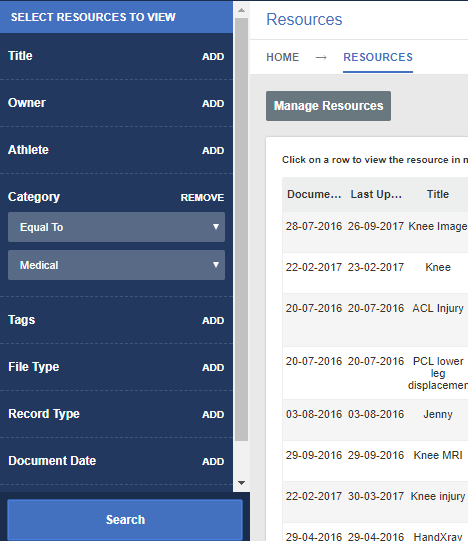Viewport: 468px width, 541px height.
Task: Add the File Type filter
Action: [x=213, y=367]
